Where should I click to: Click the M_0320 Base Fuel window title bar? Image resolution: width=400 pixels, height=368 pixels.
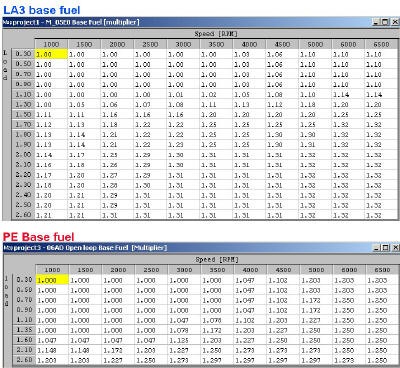pyautogui.click(x=187, y=22)
